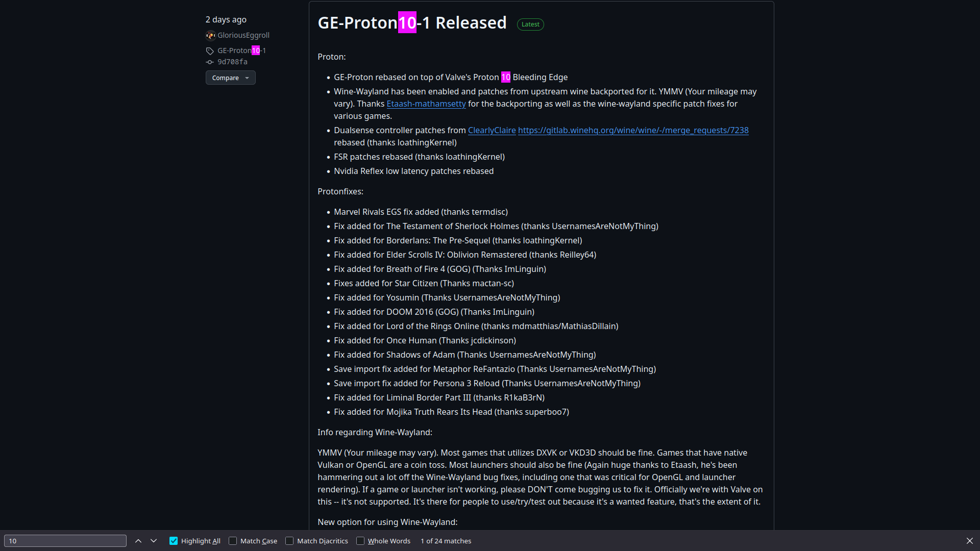Click 'Save import fix added for Metaphor ReFantazio' line
980x551 pixels.
click(x=495, y=369)
